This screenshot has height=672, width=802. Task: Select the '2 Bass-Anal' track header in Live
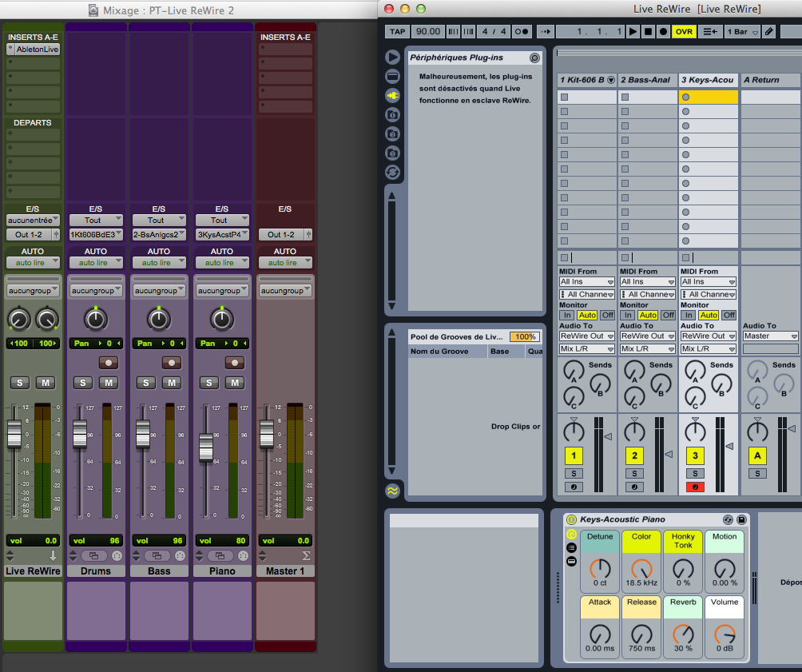(648, 80)
